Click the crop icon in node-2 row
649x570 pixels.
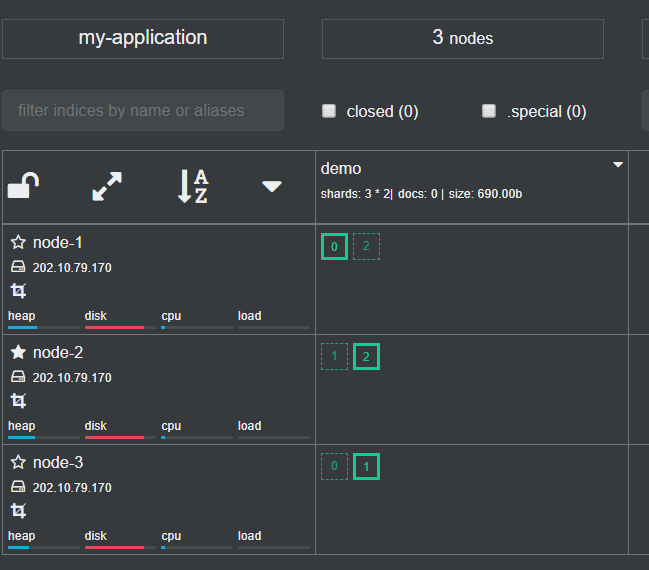pyautogui.click(x=18, y=401)
